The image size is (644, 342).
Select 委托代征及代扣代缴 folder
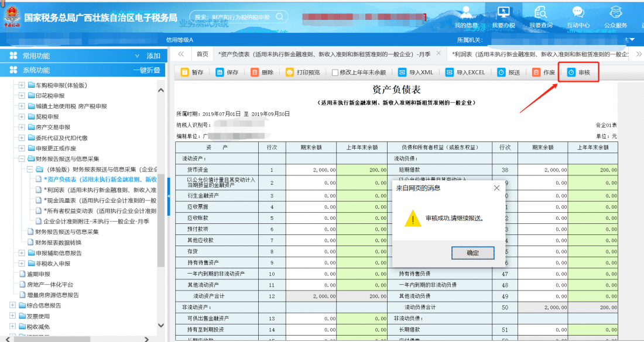(x=57, y=138)
